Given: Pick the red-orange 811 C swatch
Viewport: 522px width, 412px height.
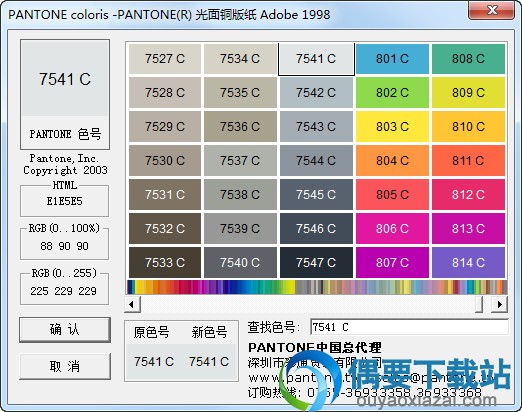Looking at the screenshot, I should [468, 161].
